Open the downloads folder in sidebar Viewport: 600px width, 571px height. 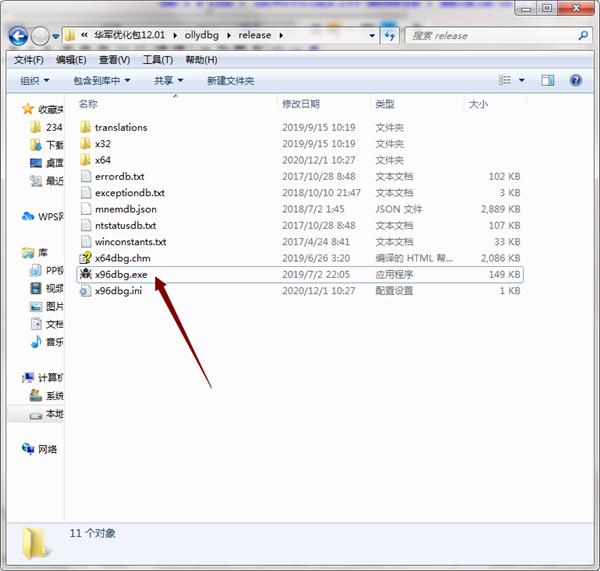coord(46,145)
